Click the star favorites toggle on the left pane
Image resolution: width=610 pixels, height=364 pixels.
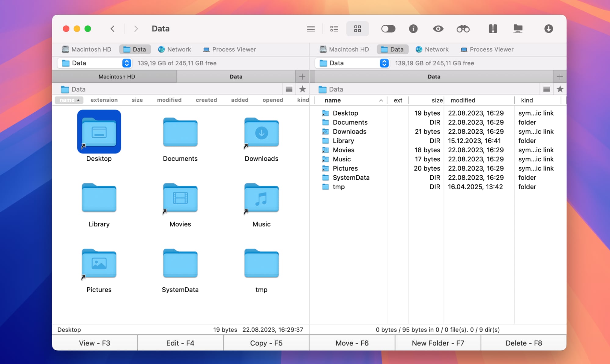tap(302, 89)
